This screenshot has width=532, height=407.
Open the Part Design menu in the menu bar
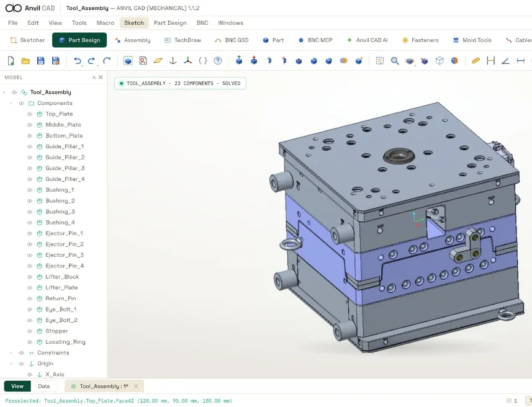(x=170, y=23)
